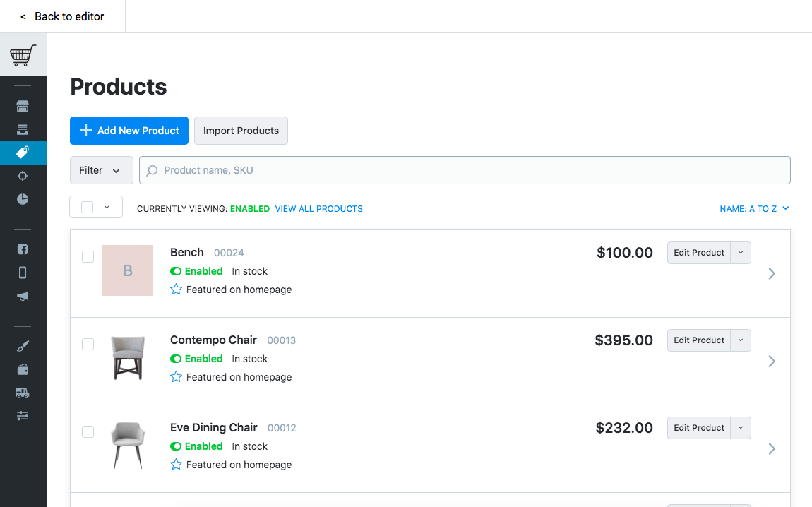The width and height of the screenshot is (812, 507).
Task: Open dropdown arrow beside Bench's Edit Product
Action: click(x=741, y=253)
